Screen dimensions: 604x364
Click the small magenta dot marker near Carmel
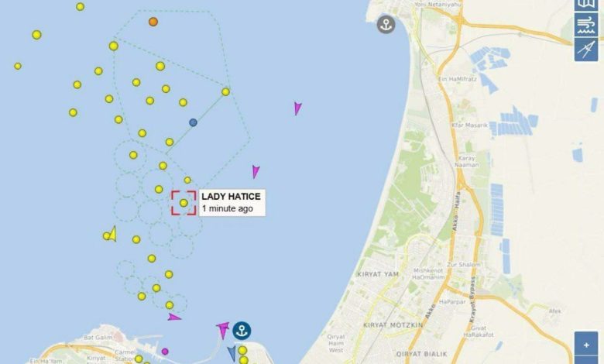pos(165,352)
